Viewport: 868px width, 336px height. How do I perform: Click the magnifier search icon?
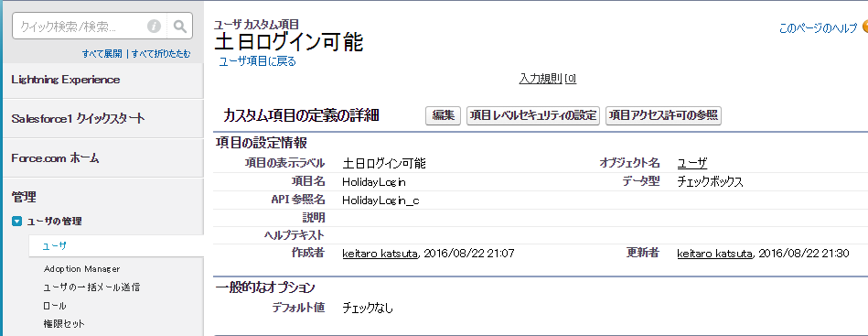180,26
